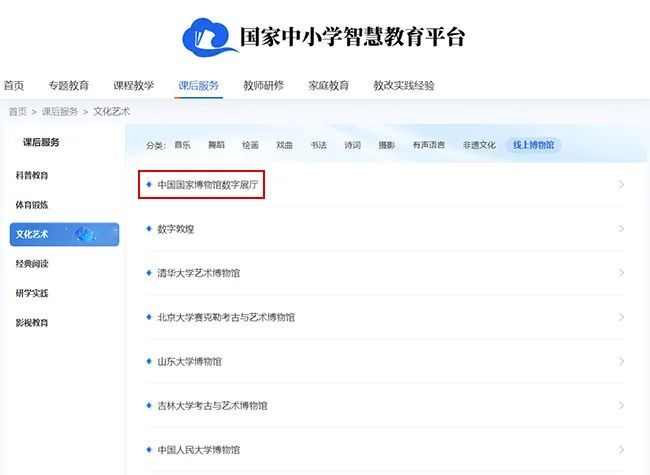The width and height of the screenshot is (650, 475).
Task: Filter by the 诗词 category
Action: (353, 145)
